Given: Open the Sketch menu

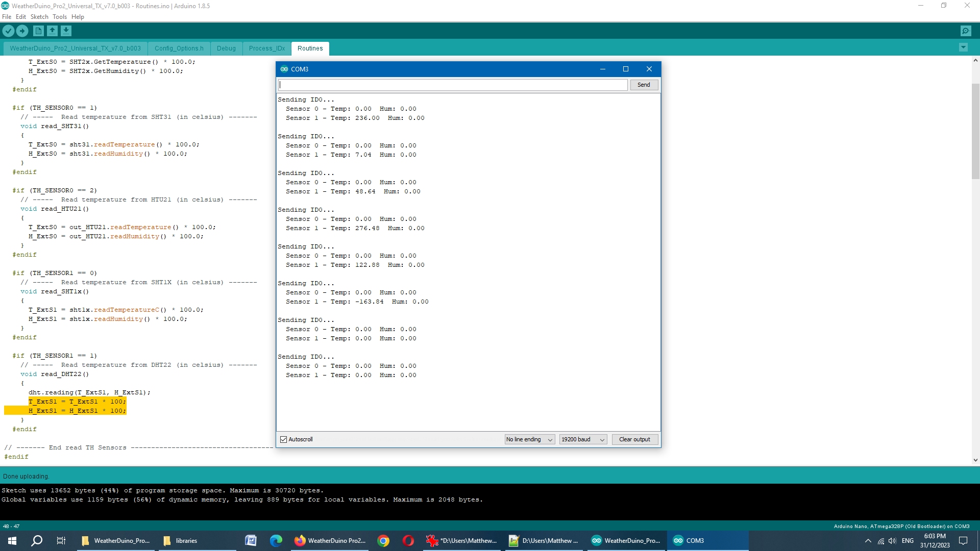Looking at the screenshot, I should coord(39,17).
